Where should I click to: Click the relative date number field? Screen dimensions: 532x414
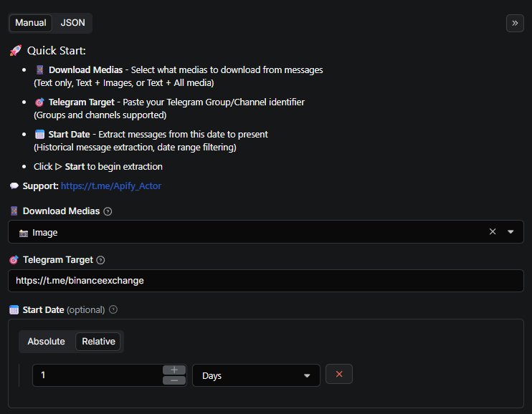point(97,375)
